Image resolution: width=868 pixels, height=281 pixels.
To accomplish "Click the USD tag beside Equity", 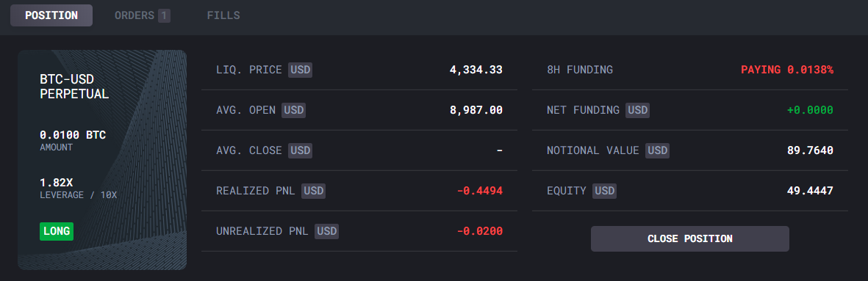I will 604,191.
